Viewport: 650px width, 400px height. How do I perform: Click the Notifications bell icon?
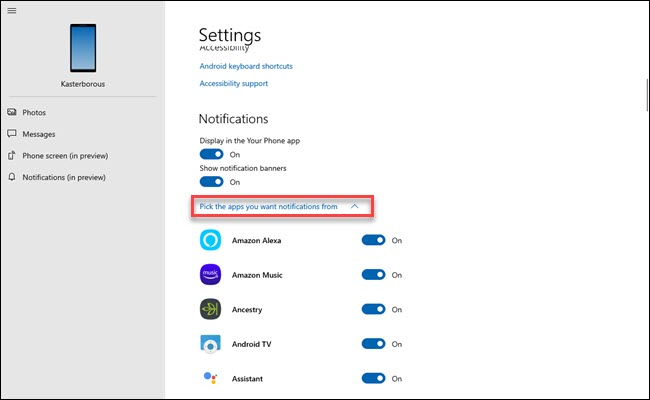12,177
